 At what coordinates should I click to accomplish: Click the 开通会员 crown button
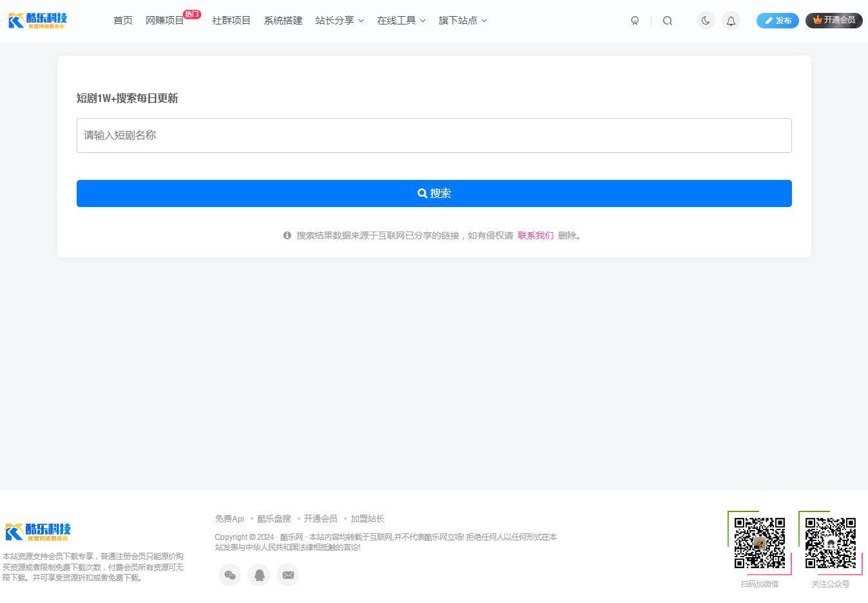pos(834,21)
